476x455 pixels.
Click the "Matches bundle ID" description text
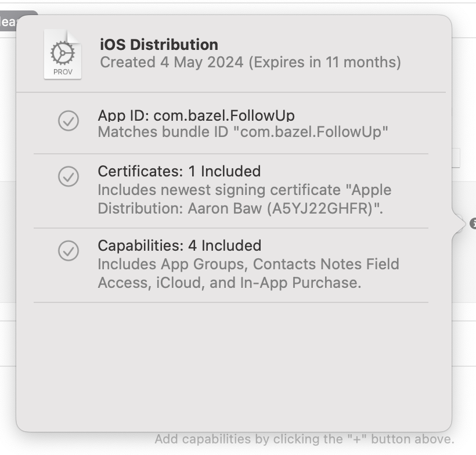point(243,132)
